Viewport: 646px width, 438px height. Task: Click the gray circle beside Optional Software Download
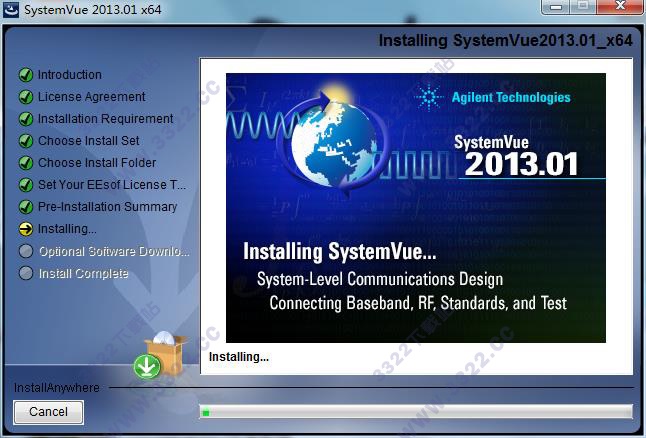(26, 251)
